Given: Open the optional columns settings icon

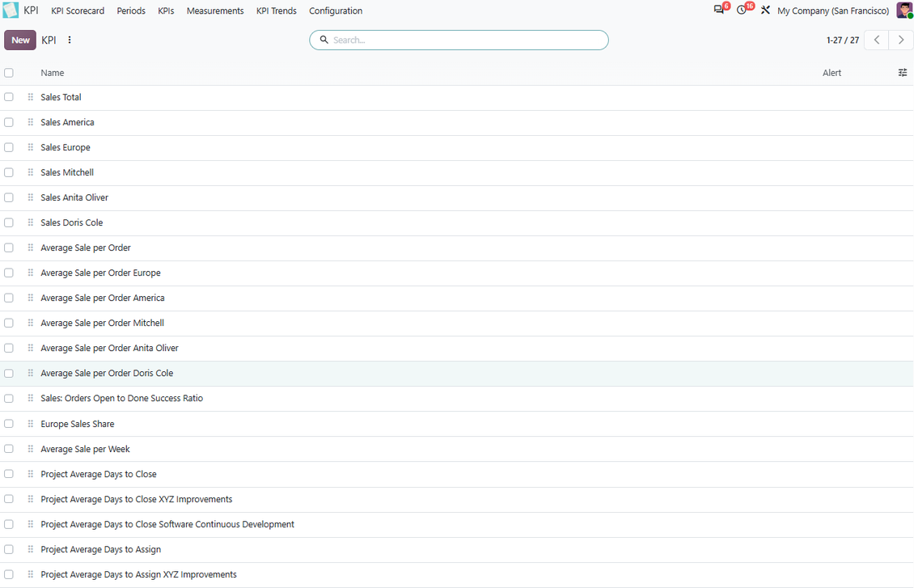Looking at the screenshot, I should [x=903, y=73].
